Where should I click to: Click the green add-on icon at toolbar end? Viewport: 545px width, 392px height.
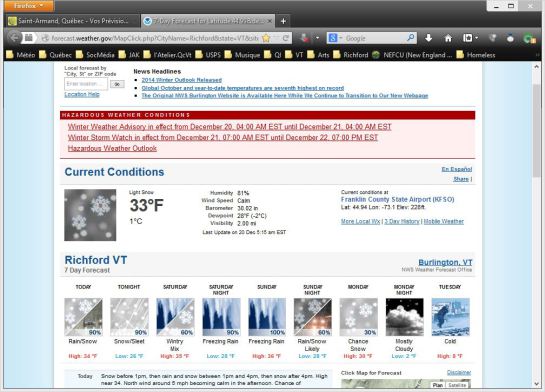pyautogui.click(x=529, y=38)
